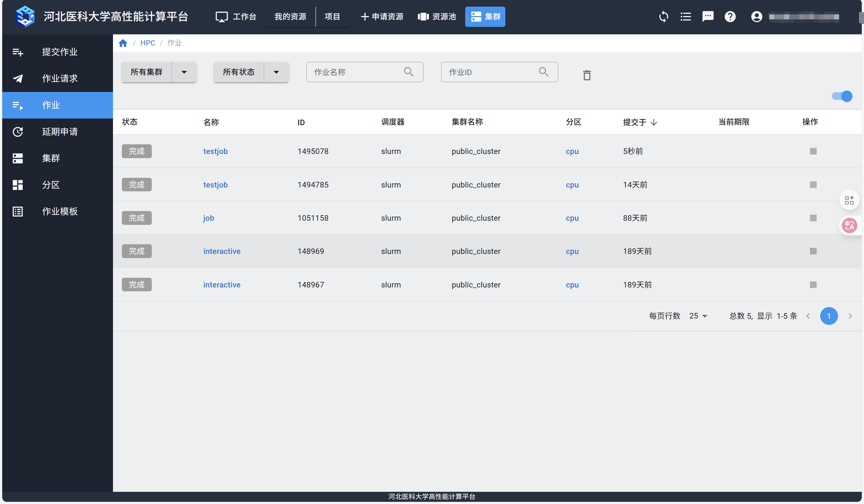
Task: Click the home breadcrumb icon
Action: pos(123,43)
